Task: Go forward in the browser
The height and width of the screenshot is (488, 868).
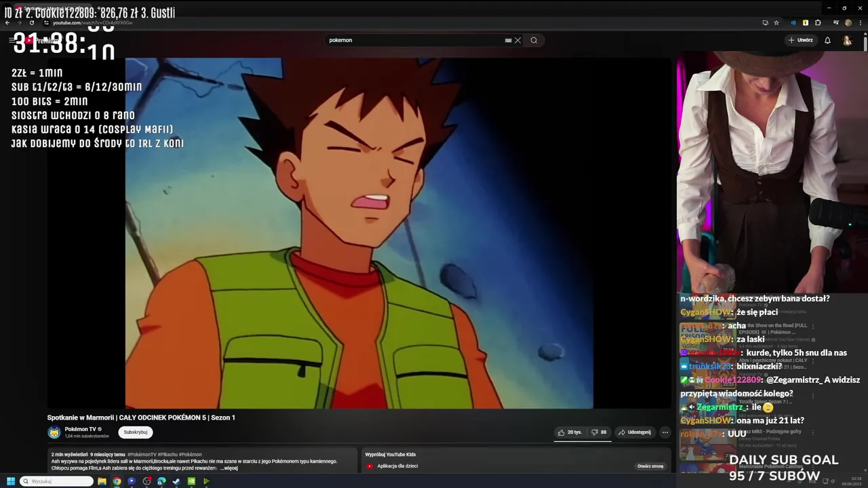Action: pyautogui.click(x=19, y=22)
